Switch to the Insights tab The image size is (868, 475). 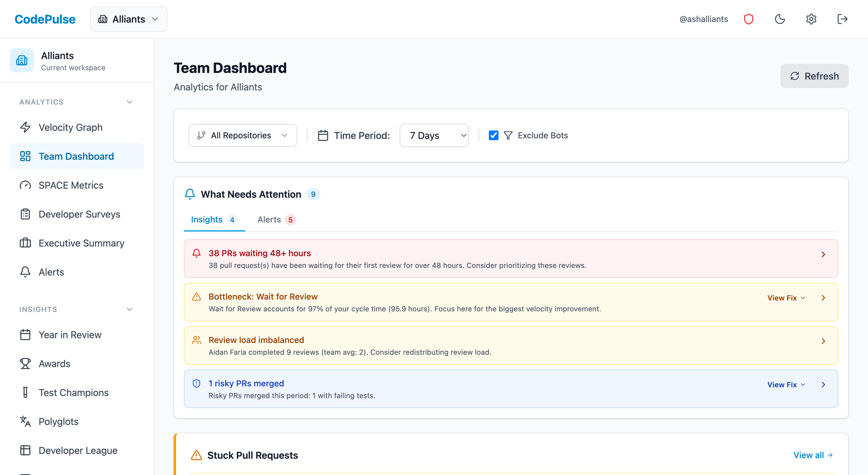214,219
